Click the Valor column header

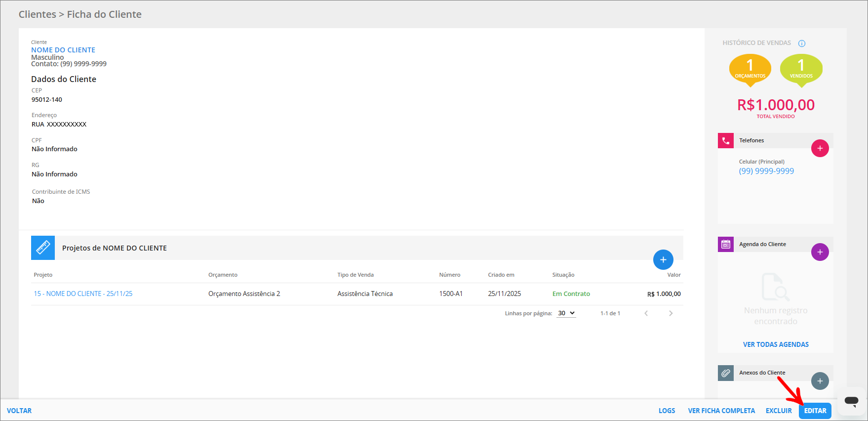point(674,275)
